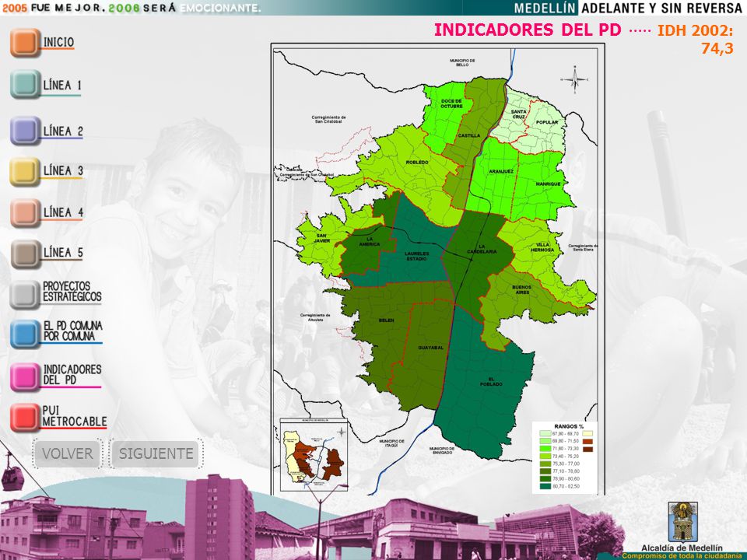Click the Alcaldía de Medellín coat of arms

coord(682,521)
